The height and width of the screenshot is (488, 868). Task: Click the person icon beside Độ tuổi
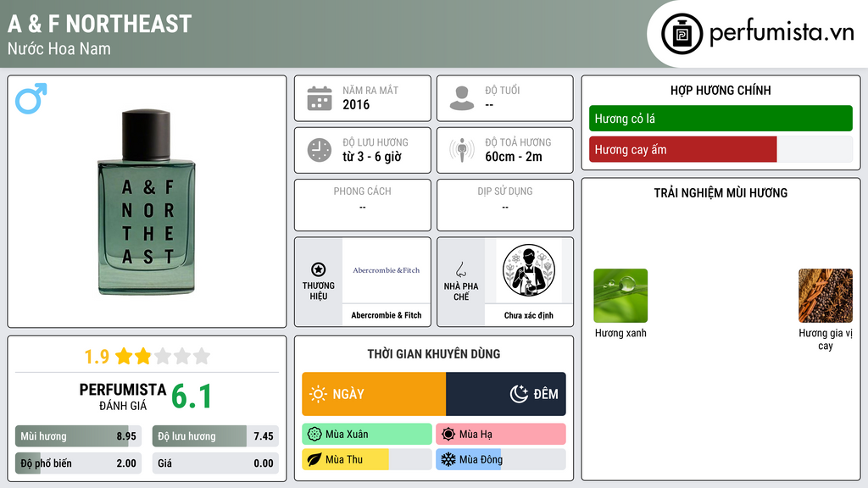coord(462,98)
